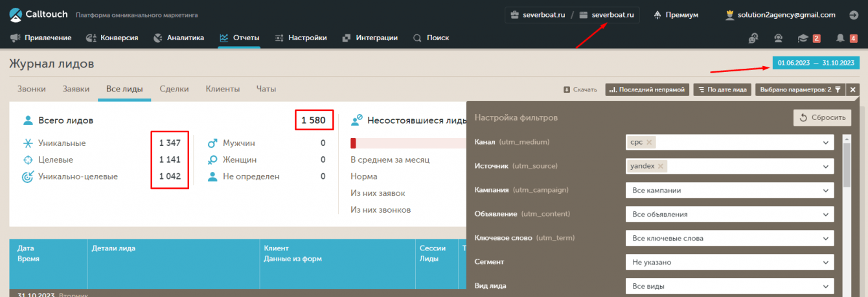Close the filter panel with X
Screen dimensions: 868x297
click(852, 89)
